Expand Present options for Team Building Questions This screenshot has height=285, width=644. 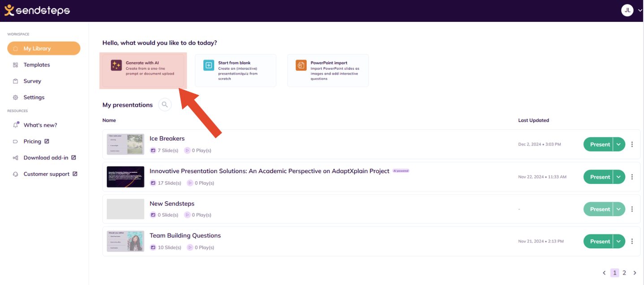point(619,241)
